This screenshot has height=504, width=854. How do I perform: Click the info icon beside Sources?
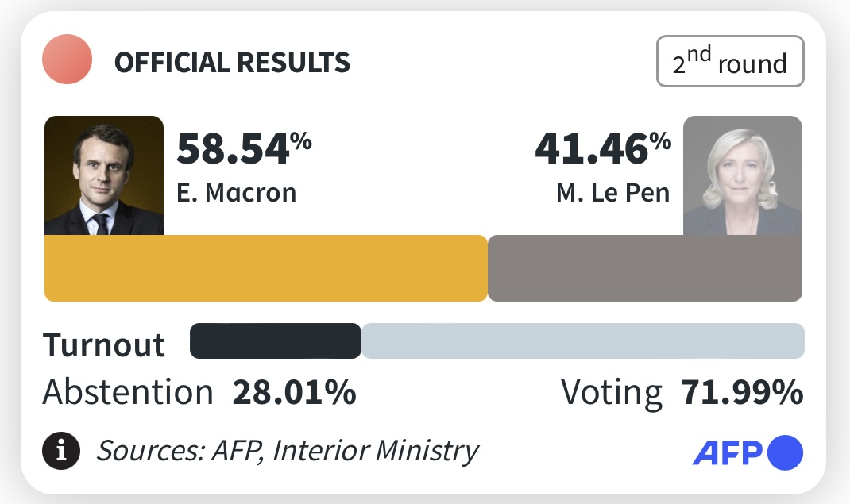(61, 452)
